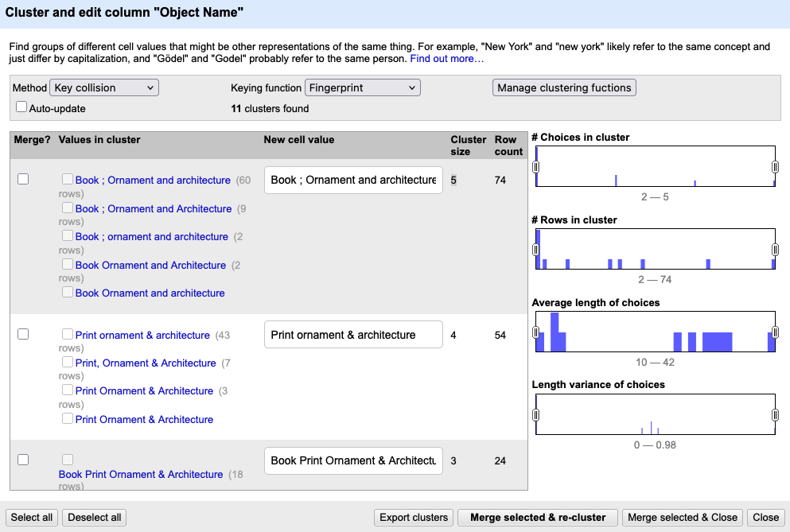Edit new cell value 'Print ornament & architecture'
790x532 pixels.
click(353, 335)
